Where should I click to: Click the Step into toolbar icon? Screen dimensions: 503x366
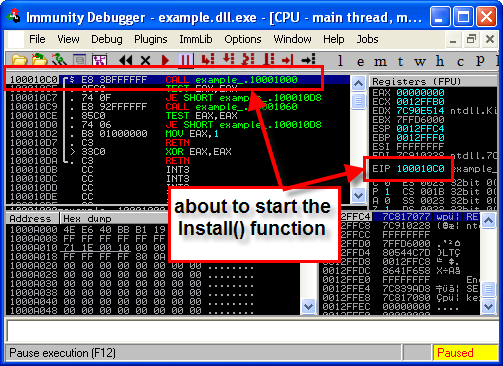tap(208, 60)
